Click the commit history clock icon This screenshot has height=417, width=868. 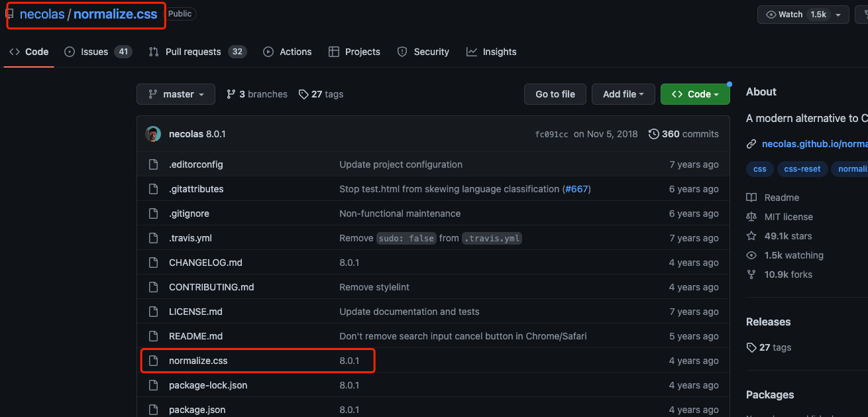pyautogui.click(x=653, y=134)
